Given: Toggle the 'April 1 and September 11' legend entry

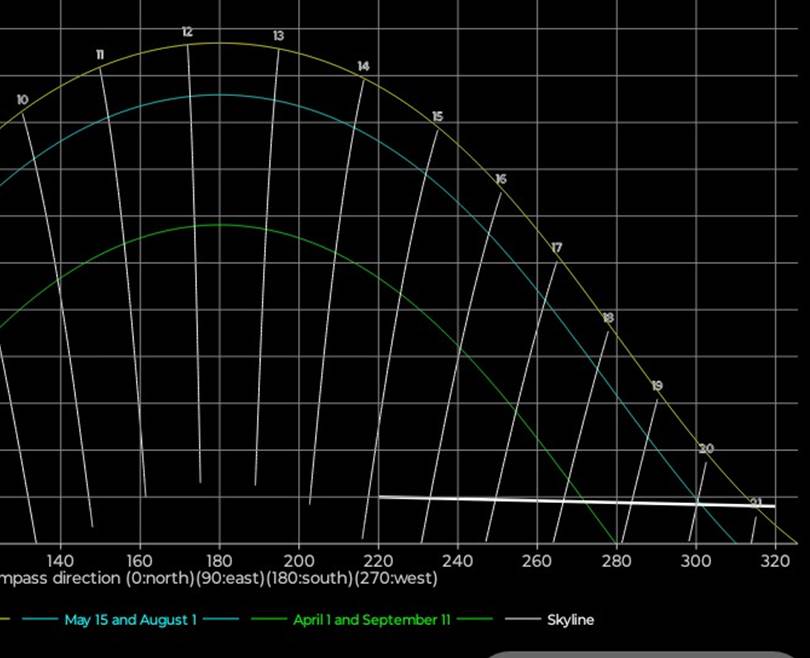Looking at the screenshot, I should pos(364,620).
